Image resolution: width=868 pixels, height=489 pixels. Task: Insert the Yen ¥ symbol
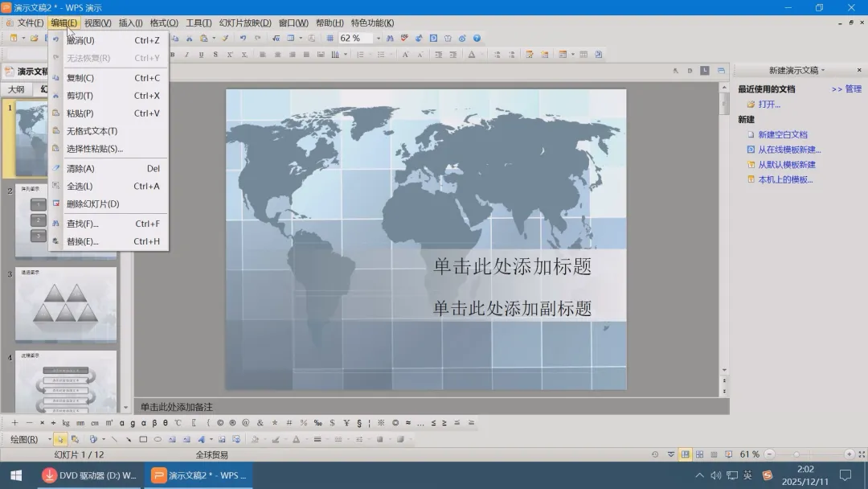pyautogui.click(x=346, y=422)
